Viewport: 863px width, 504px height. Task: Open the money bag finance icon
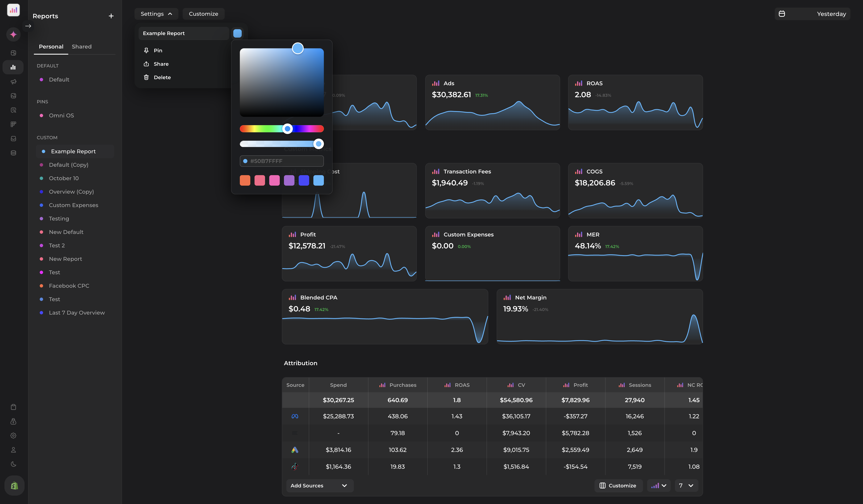(x=13, y=421)
